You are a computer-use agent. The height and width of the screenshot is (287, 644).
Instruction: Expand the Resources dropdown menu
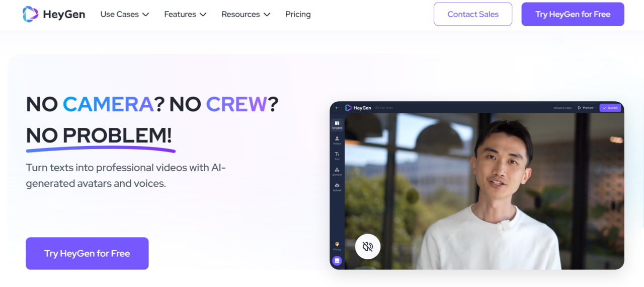tap(246, 14)
